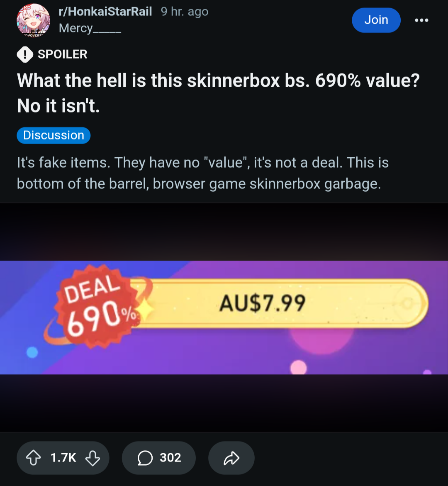Filter by Discussion flair tag
Viewport: 448px width, 486px height.
tap(54, 135)
